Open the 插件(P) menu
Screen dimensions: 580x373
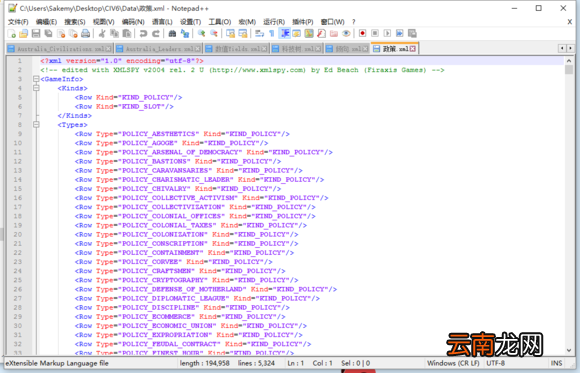pyautogui.click(x=303, y=22)
